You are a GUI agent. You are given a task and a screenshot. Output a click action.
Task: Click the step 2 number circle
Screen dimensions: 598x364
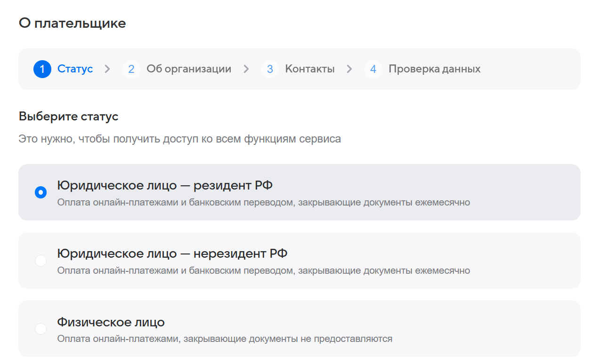[131, 69]
